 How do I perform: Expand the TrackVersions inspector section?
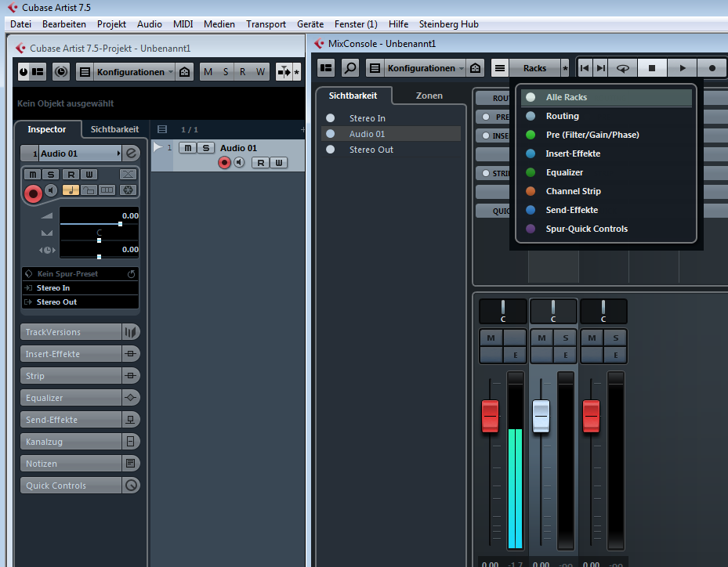80,332
